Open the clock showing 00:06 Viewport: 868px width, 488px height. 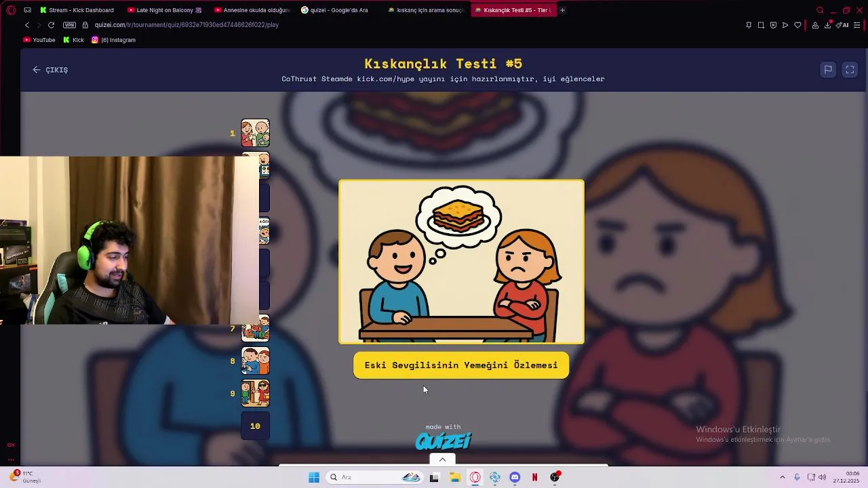(x=846, y=477)
